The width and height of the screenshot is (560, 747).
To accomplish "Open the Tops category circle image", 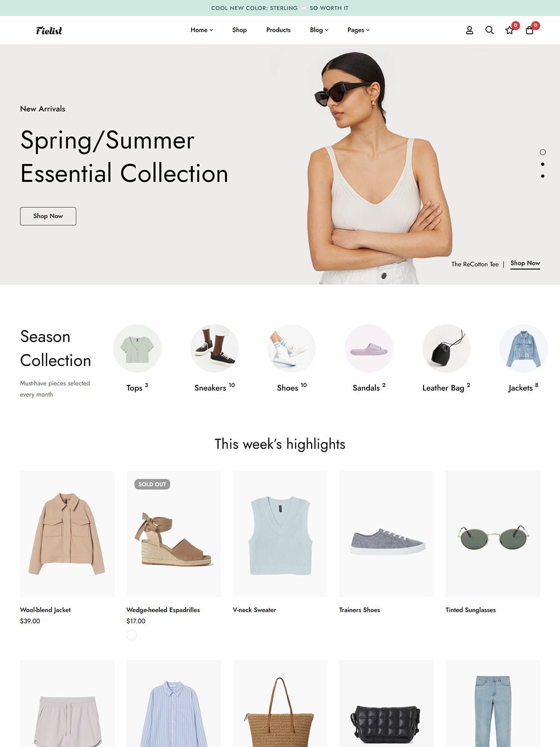I will (137, 349).
